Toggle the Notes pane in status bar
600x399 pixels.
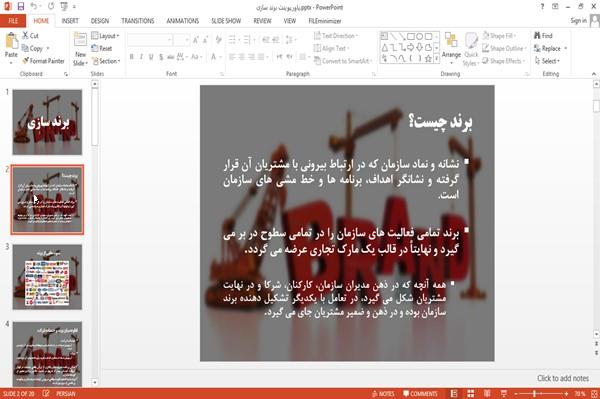383,394
